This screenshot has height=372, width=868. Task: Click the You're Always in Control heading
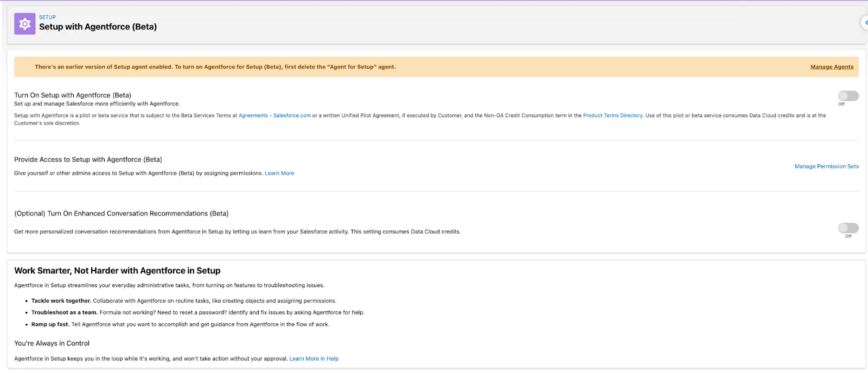click(52, 343)
